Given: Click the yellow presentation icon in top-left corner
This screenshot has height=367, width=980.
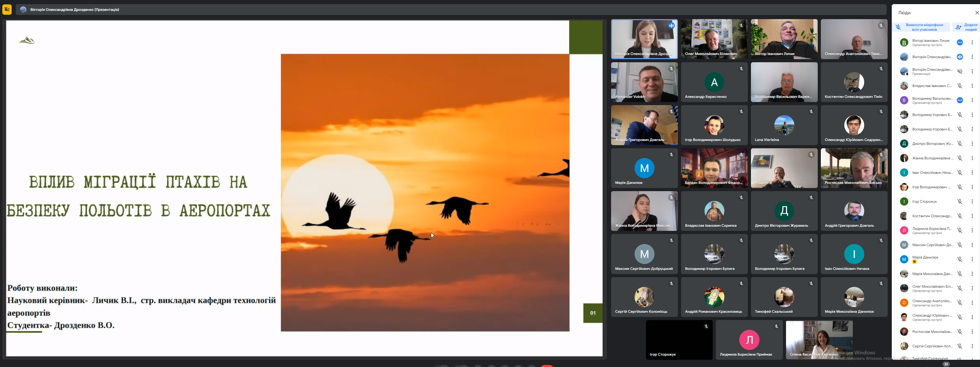Looking at the screenshot, I should tap(7, 9).
